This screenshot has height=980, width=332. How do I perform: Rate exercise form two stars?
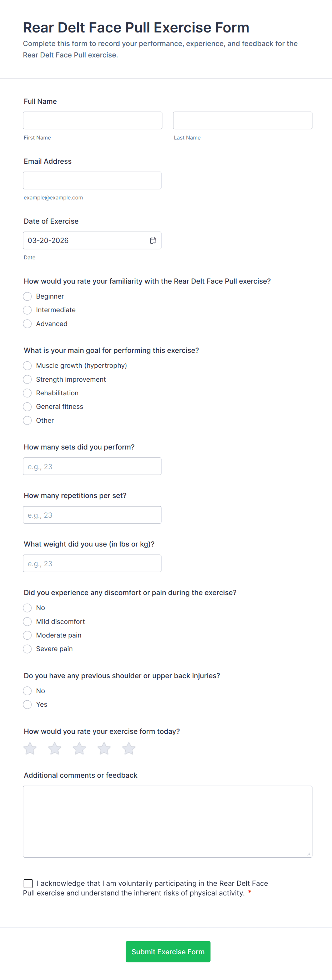click(x=55, y=748)
